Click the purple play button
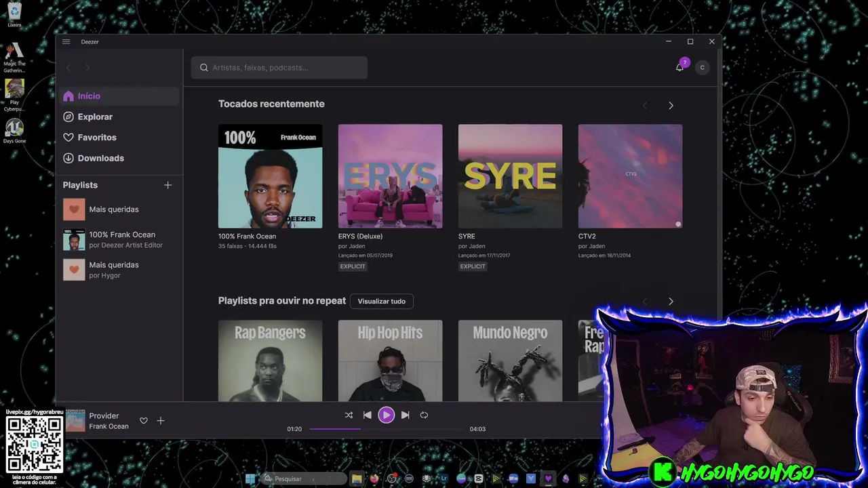This screenshot has height=488, width=868. click(386, 415)
